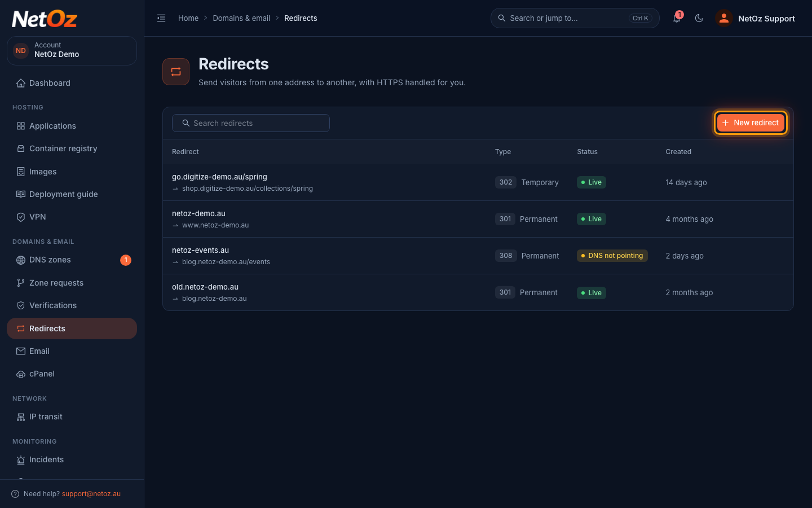
Task: Navigate to Home breadcrumb
Action: (188, 18)
